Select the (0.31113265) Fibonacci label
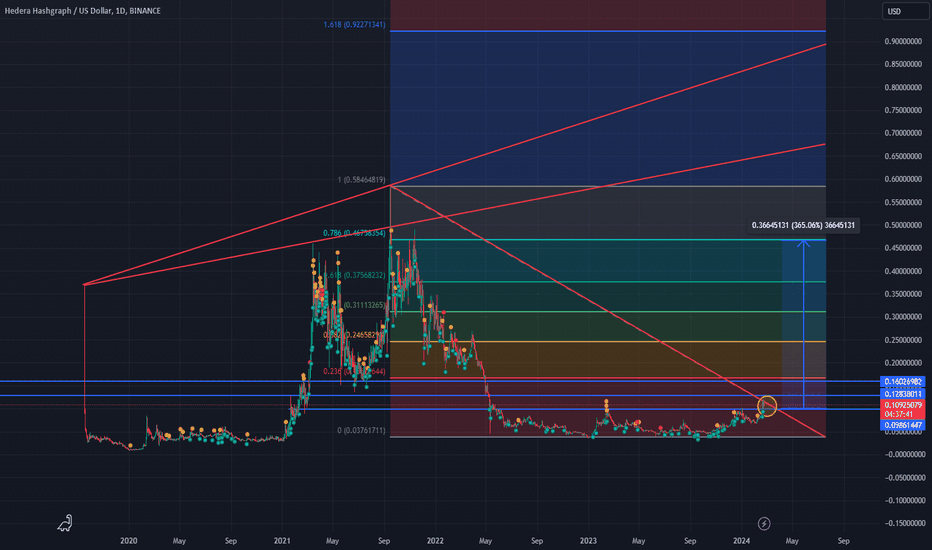 coord(364,305)
